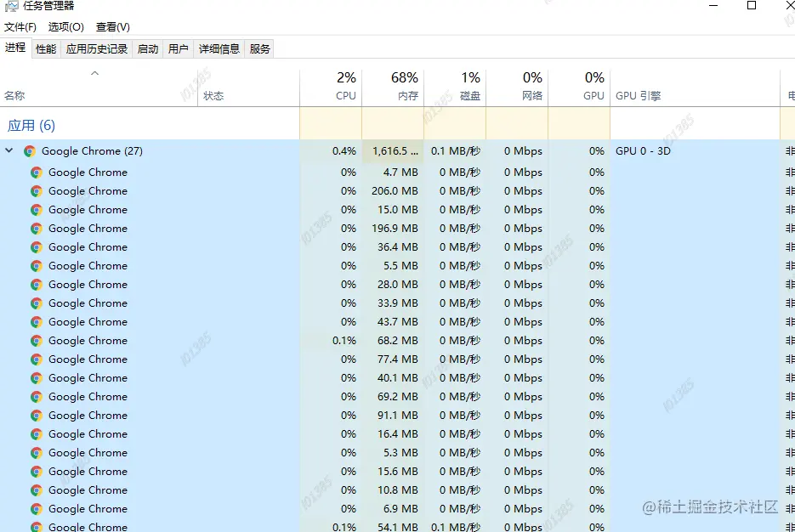Open the 文件(F) menu
This screenshot has height=532, width=795.
[20, 27]
